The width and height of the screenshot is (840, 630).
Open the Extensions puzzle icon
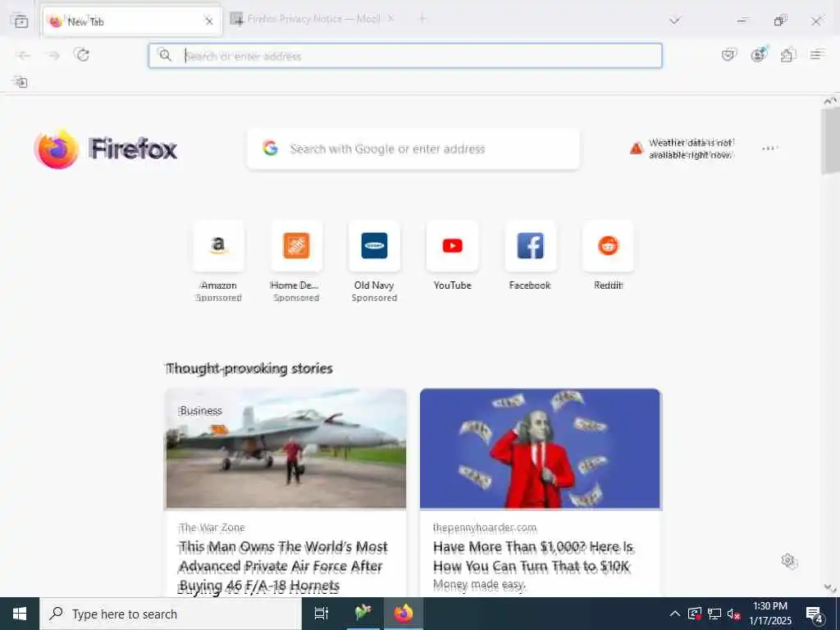point(787,55)
